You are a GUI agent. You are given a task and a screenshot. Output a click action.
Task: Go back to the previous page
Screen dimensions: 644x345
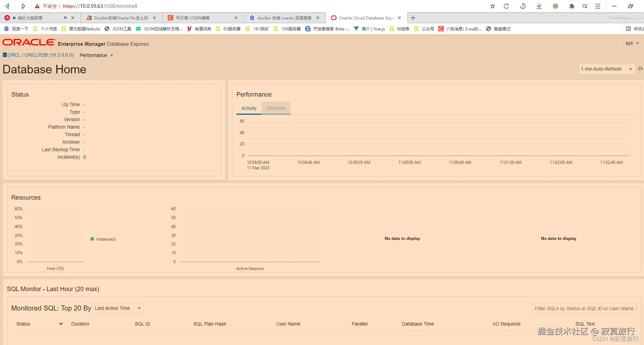pyautogui.click(x=8, y=6)
